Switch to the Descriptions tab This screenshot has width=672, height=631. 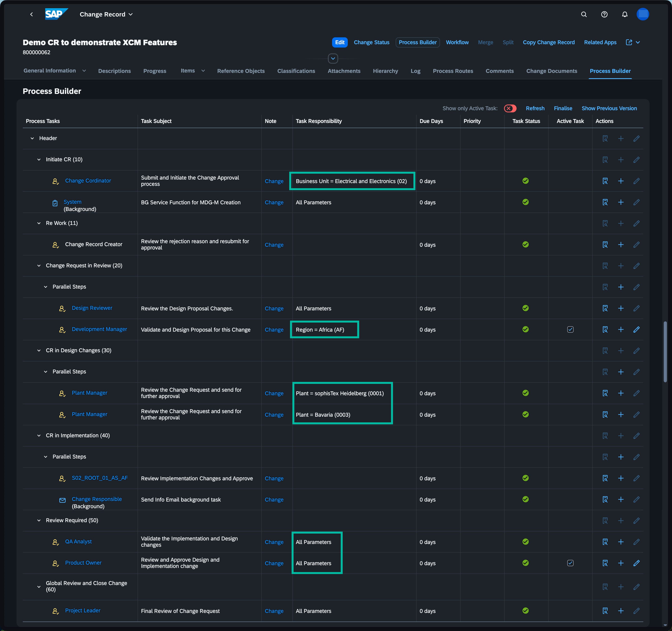114,71
